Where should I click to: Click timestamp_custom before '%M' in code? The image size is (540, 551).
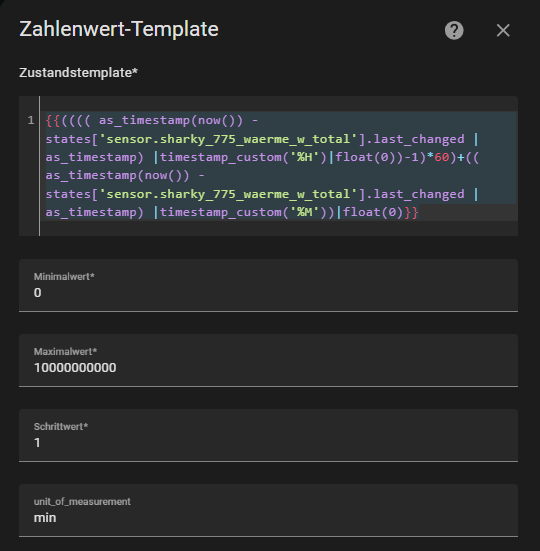click(x=221, y=212)
